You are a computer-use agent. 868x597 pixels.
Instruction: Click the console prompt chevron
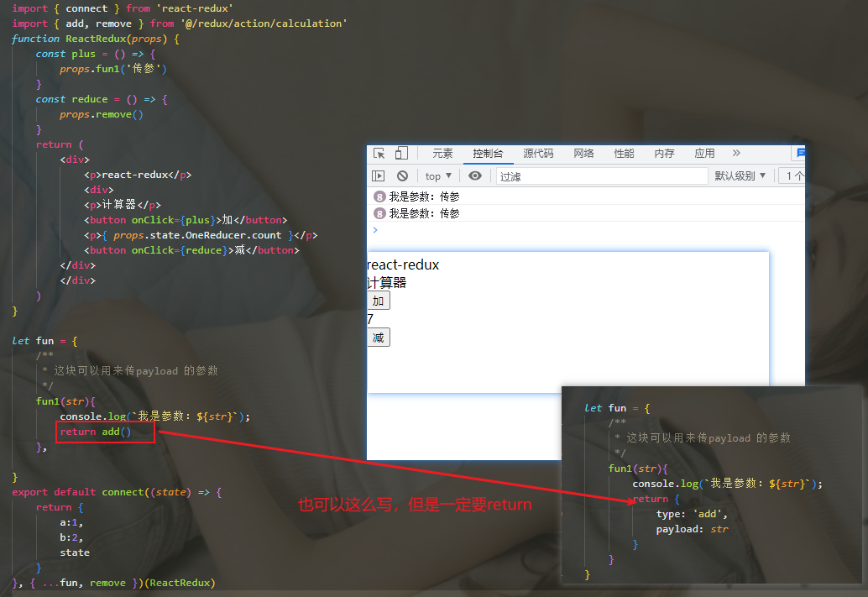point(375,229)
